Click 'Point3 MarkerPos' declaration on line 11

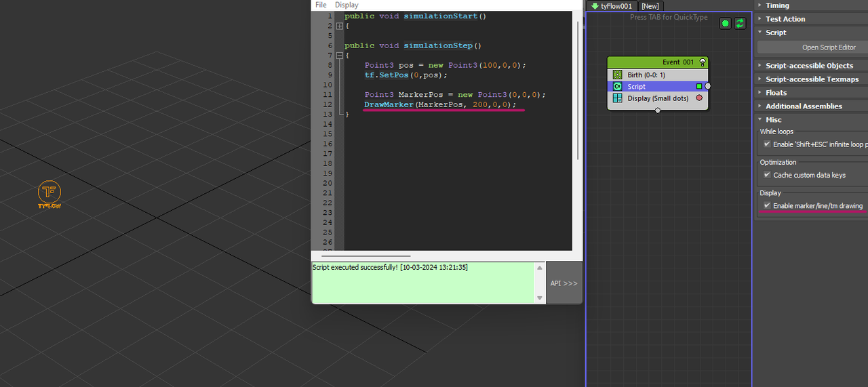(455, 95)
